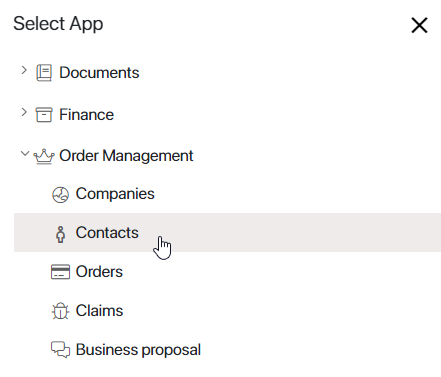Click the Contacts person icon
Viewport: 441px width, 377px height.
(x=61, y=234)
